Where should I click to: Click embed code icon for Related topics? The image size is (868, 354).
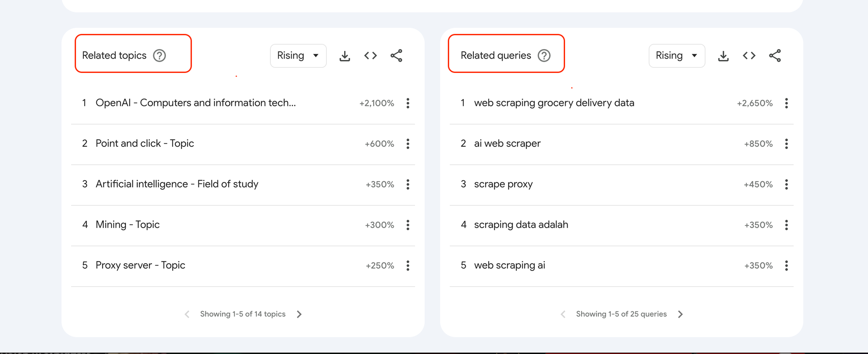(371, 56)
